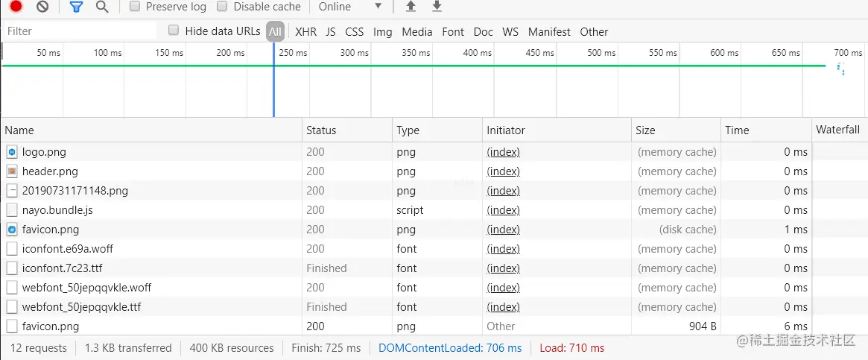Open (index) initiator link for nayo.bundle.js
Screen dimensions: 868x360
pyautogui.click(x=503, y=210)
